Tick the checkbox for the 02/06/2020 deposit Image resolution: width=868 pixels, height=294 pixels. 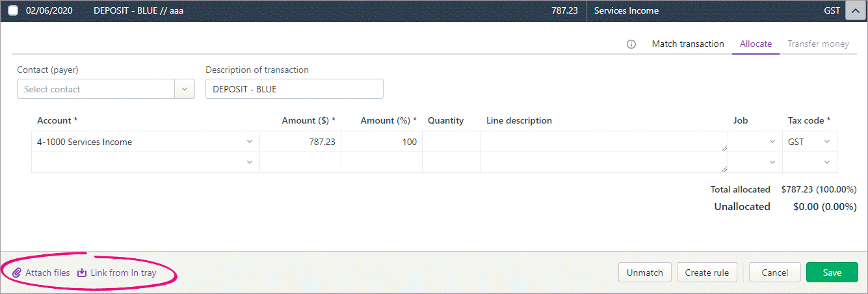(13, 11)
